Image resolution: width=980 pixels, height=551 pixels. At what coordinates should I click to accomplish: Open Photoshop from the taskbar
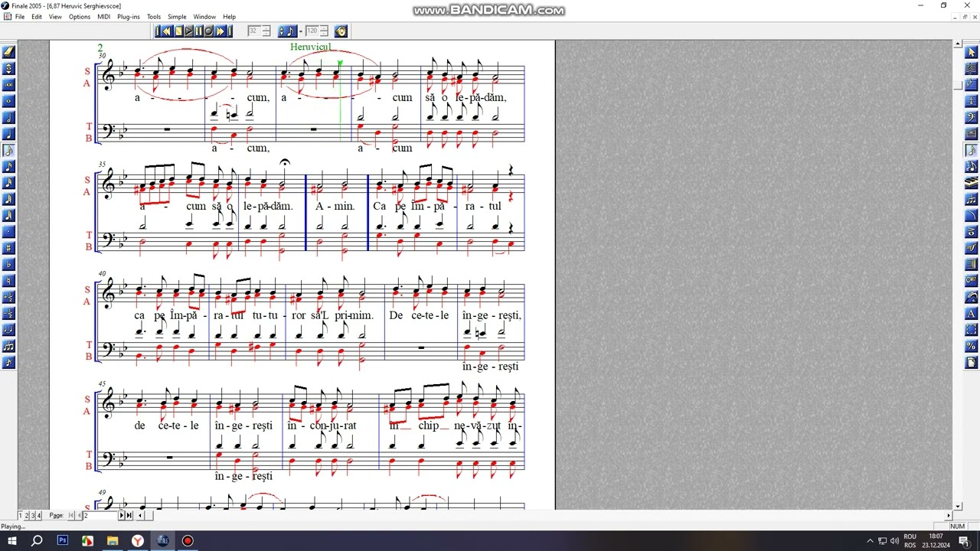coord(63,541)
